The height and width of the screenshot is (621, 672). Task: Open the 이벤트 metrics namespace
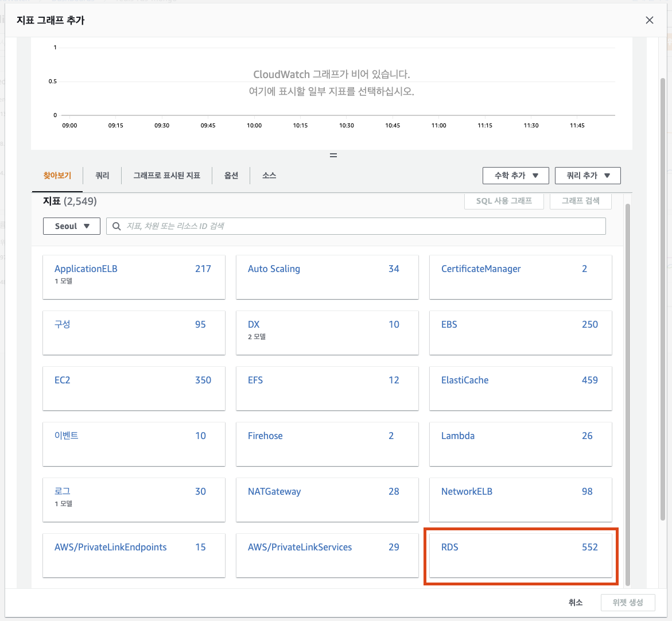click(134, 444)
